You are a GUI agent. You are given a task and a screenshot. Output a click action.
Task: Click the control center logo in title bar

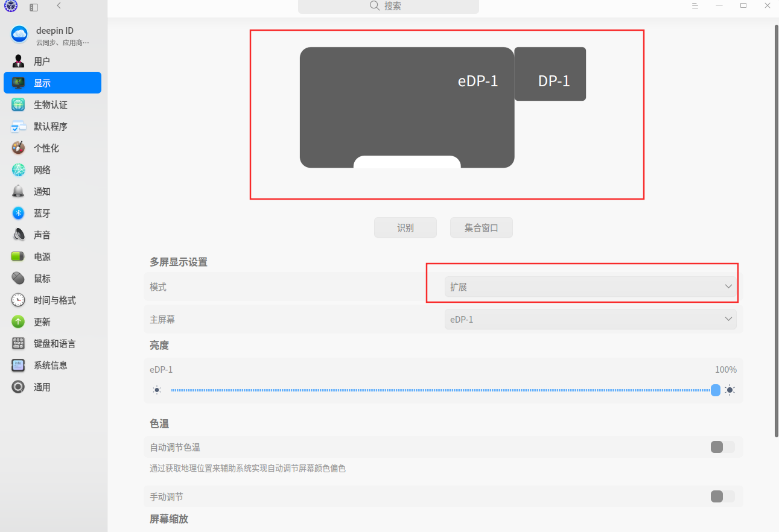coord(11,6)
